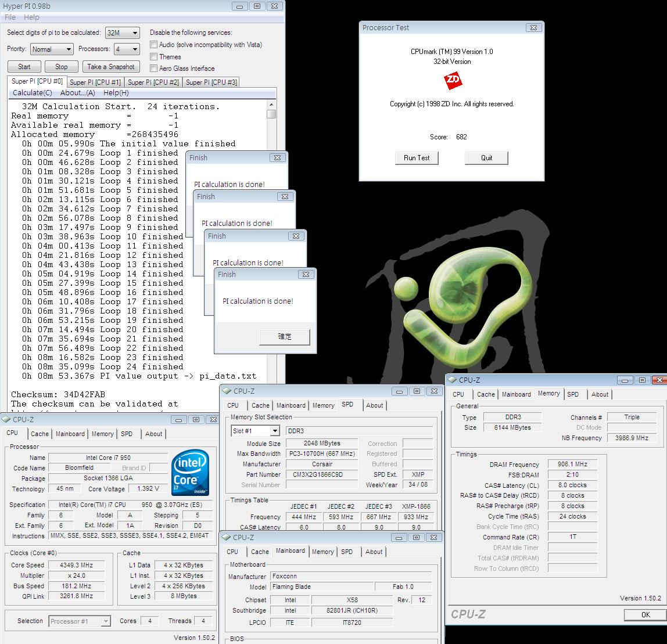Screen dimensions: 667x644
Task: Click the Super PI log scrollbar up arrow
Action: 271,104
